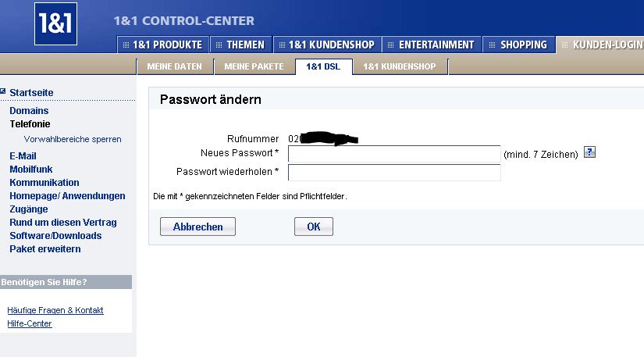Open the Themen menu

click(x=241, y=45)
